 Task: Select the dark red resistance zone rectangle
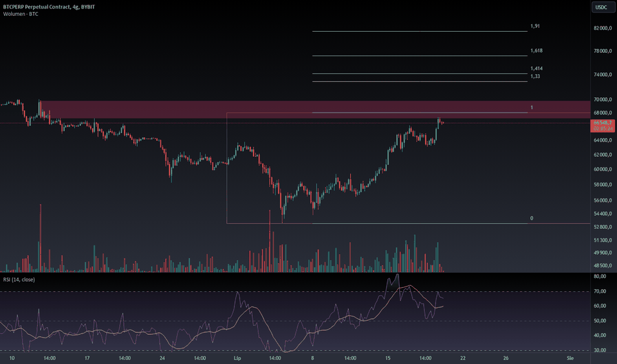point(315,109)
